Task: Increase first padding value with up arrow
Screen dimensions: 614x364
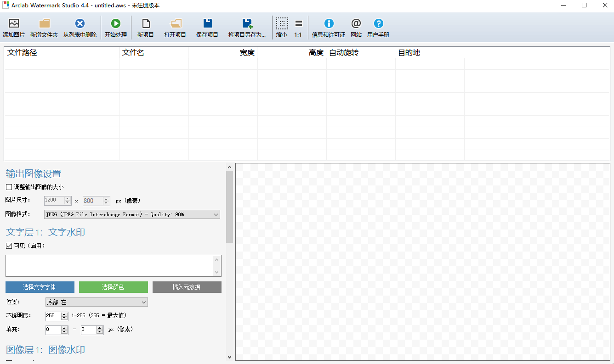Action: 64,328
